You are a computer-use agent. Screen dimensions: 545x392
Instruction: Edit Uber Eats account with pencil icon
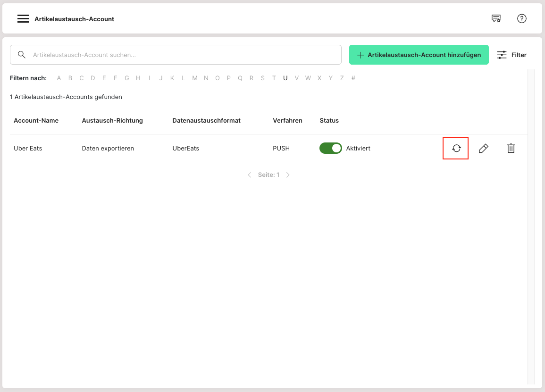click(483, 149)
